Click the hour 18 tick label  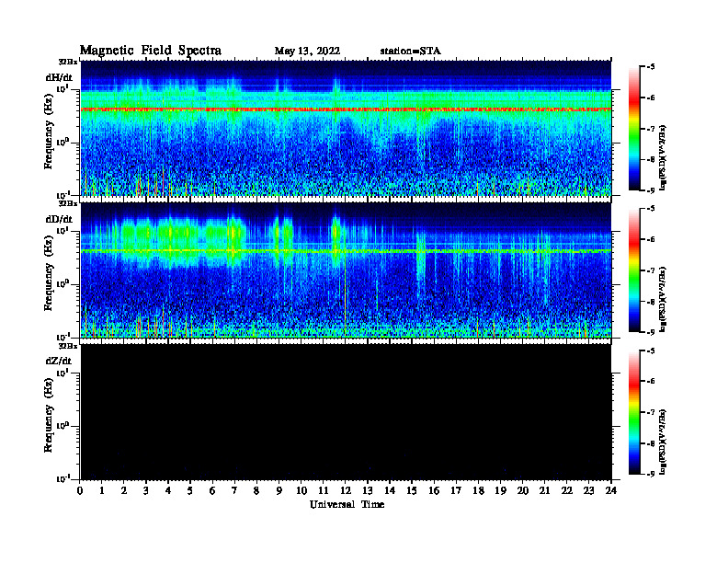pos(478,491)
